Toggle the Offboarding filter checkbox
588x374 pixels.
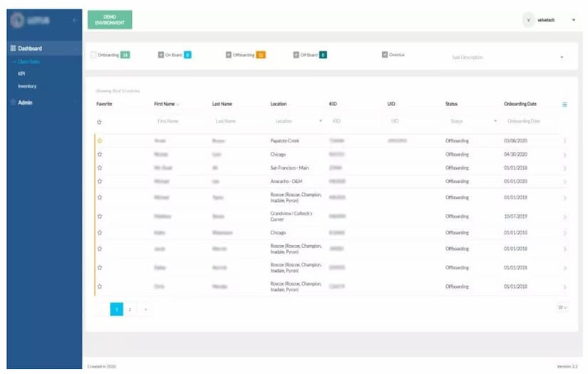coord(228,55)
